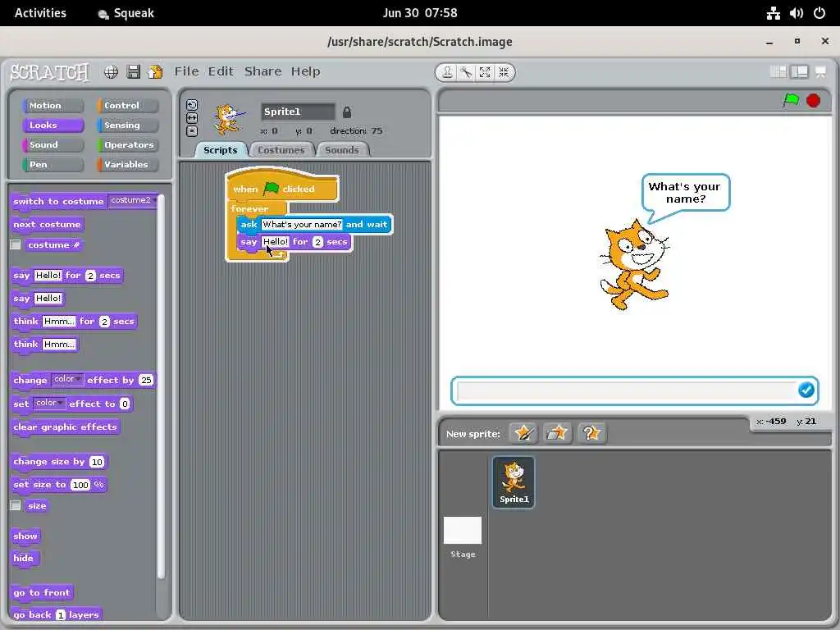Stop everything with the red button
The width and height of the screenshot is (840, 630).
(x=813, y=100)
